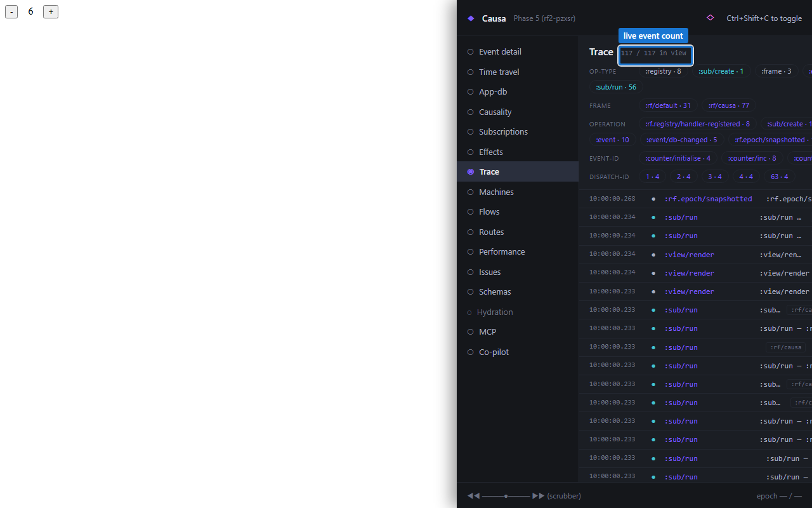Select the :rf.epoch/snapshotted trace row
This screenshot has width=812, height=508.
point(695,199)
